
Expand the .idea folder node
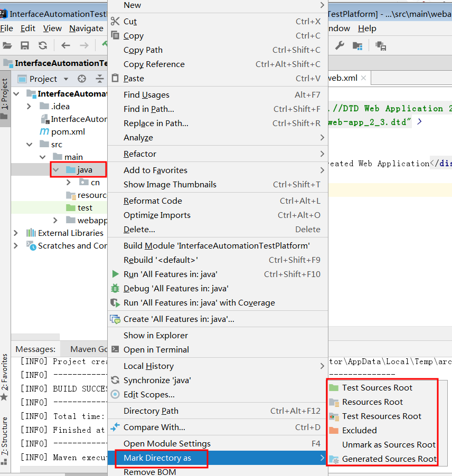pos(29,106)
